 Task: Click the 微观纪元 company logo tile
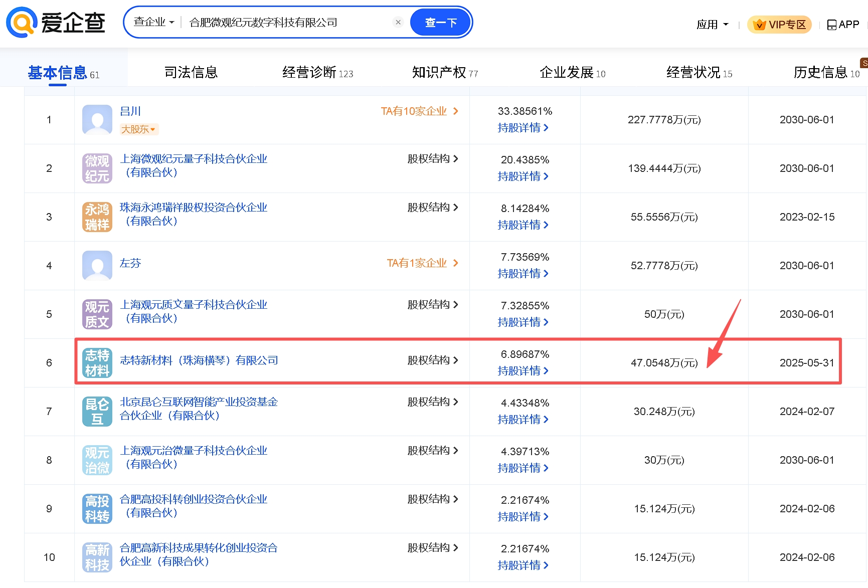pos(97,168)
